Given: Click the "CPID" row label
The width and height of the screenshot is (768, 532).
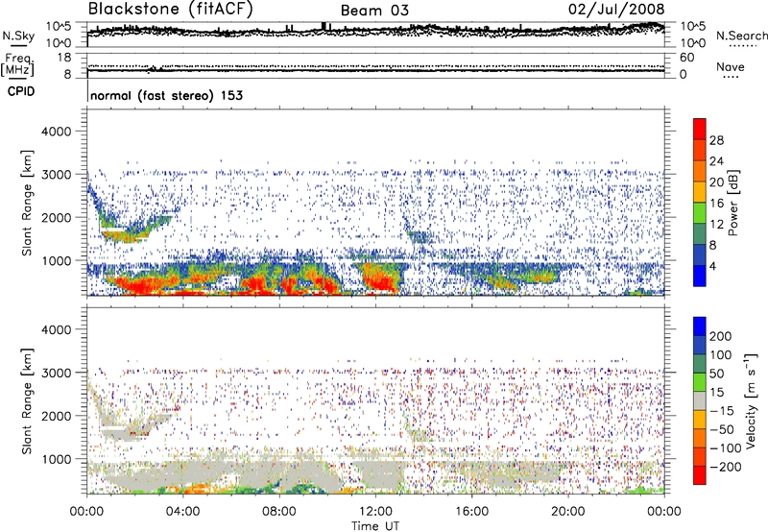Looking at the screenshot, I should [21, 91].
